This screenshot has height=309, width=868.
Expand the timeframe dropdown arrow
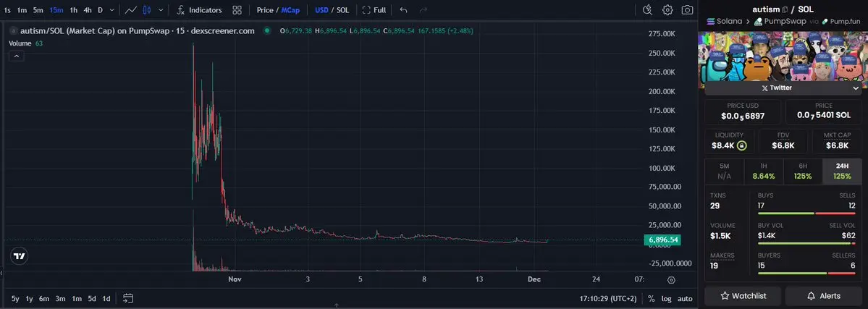pos(112,10)
